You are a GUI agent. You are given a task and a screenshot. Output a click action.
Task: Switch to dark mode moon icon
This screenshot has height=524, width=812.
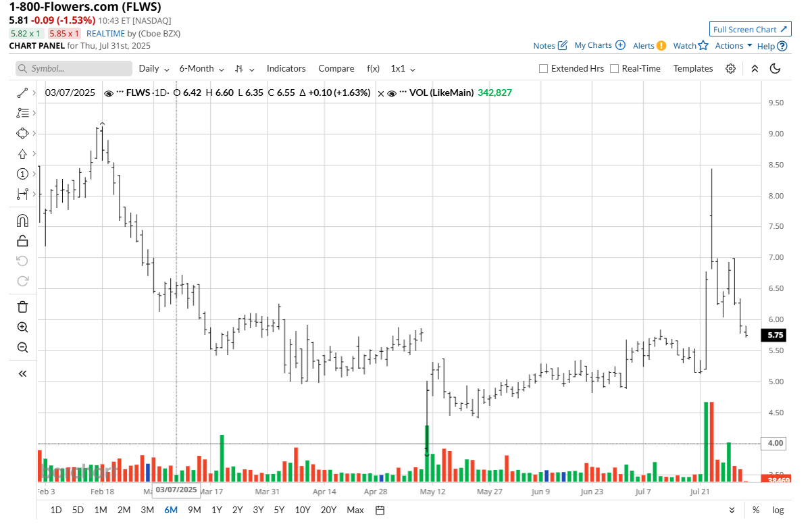tap(775, 69)
